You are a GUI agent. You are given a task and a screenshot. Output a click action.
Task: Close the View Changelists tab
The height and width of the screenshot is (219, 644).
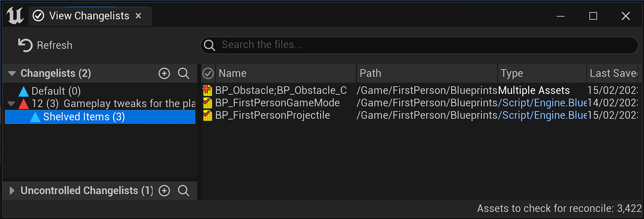[138, 16]
